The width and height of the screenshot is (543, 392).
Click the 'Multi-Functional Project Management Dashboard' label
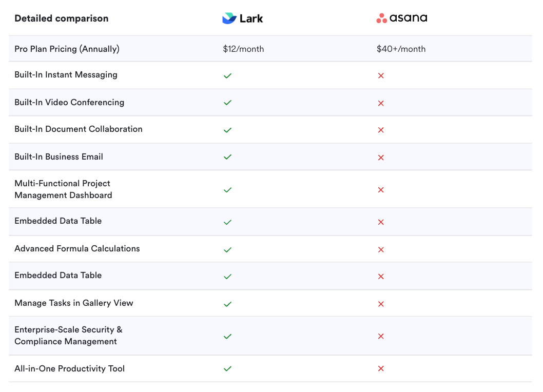click(63, 189)
